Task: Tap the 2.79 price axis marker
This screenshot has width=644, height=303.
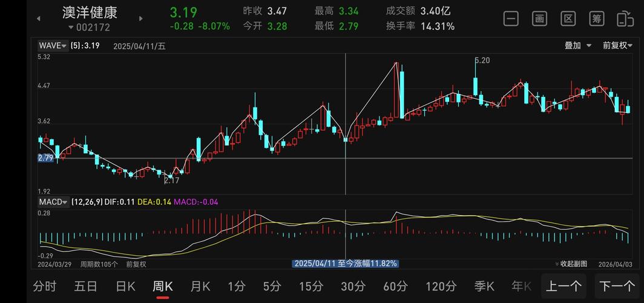Action: [45, 158]
